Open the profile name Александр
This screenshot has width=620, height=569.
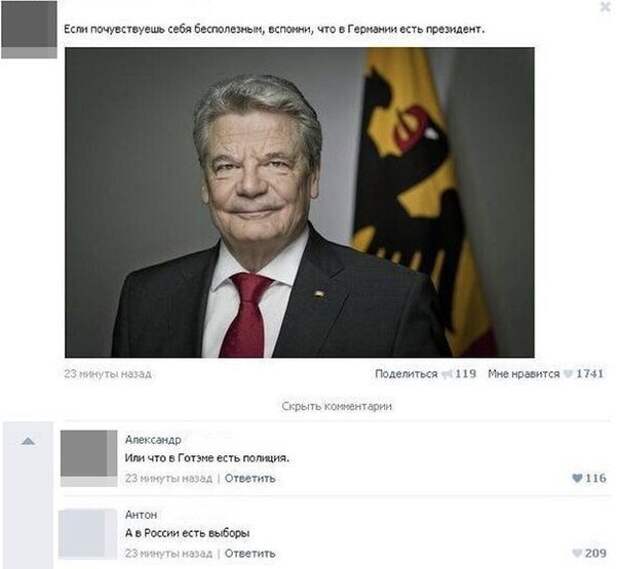pyautogui.click(x=153, y=440)
